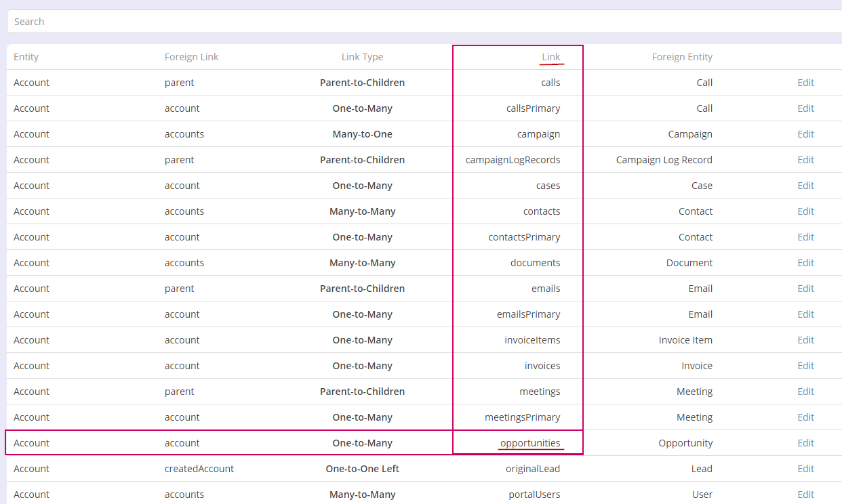Select the opportunities link cell
Viewport: 842px width, 504px height.
click(530, 443)
